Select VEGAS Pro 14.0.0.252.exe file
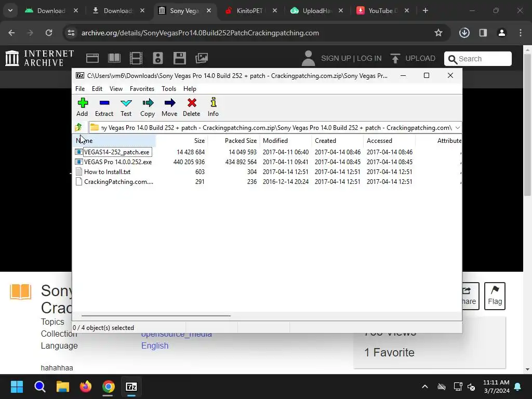This screenshot has width=532, height=399. tap(118, 162)
